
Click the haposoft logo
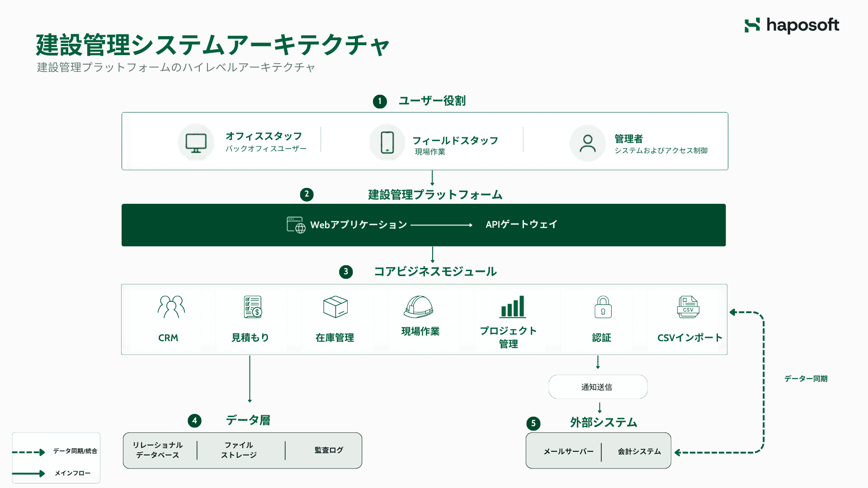coord(792,25)
